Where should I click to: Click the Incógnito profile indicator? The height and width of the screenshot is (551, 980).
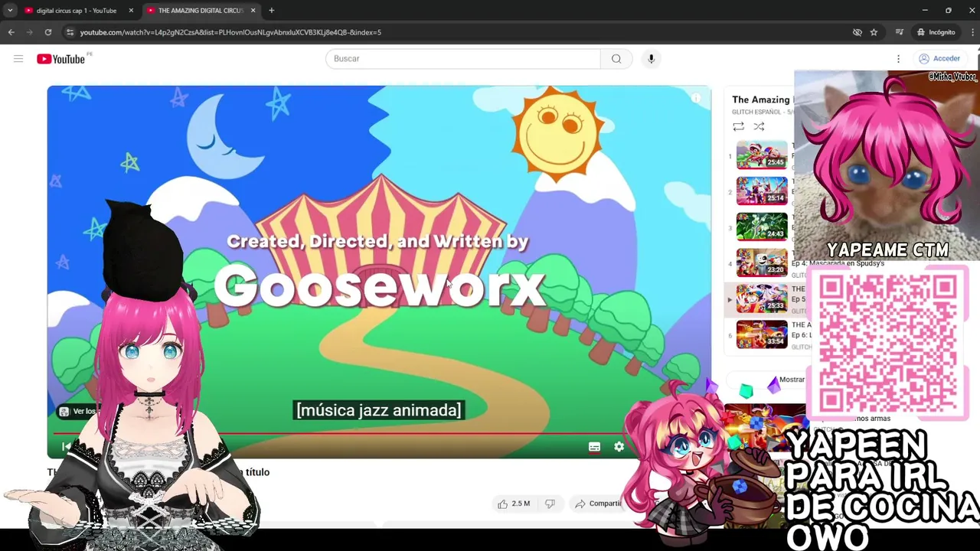click(x=936, y=32)
